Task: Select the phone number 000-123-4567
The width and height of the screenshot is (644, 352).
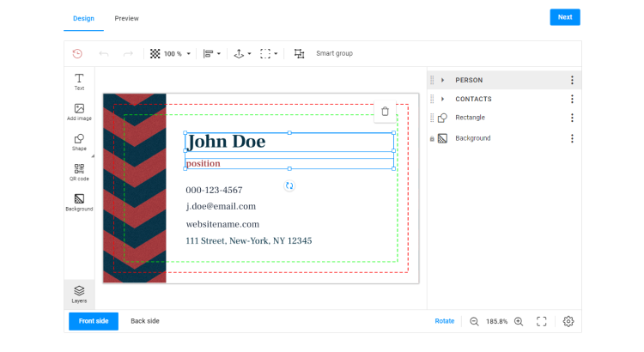Action: [x=214, y=191]
